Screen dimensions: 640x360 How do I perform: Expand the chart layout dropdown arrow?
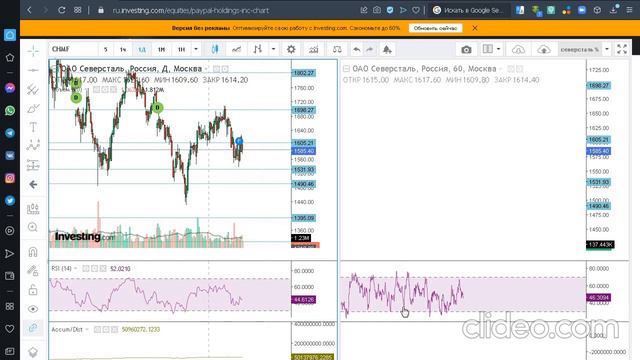[x=498, y=49]
